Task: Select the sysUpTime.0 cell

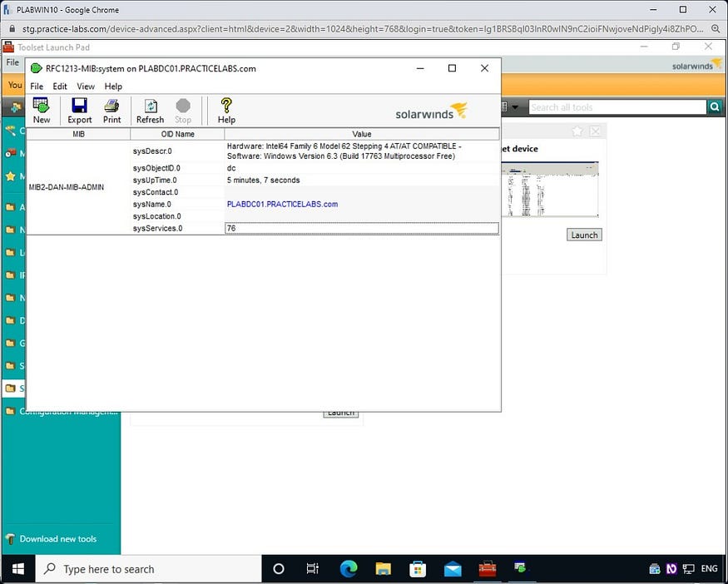Action: [177, 181]
